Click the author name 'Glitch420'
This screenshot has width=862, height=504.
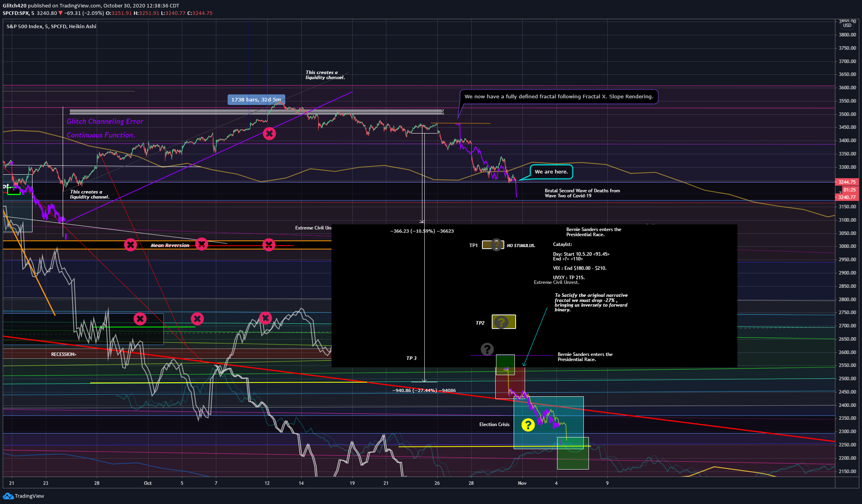(x=14, y=5)
